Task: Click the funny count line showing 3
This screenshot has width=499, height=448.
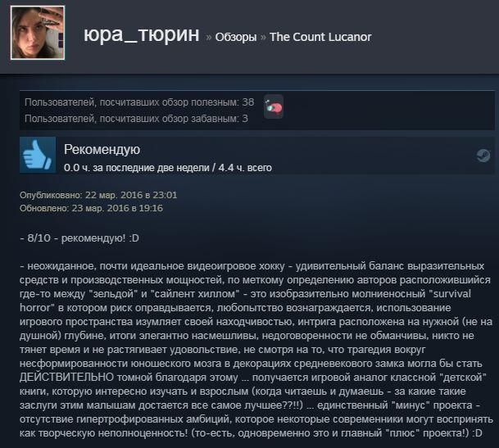Action: [136, 119]
